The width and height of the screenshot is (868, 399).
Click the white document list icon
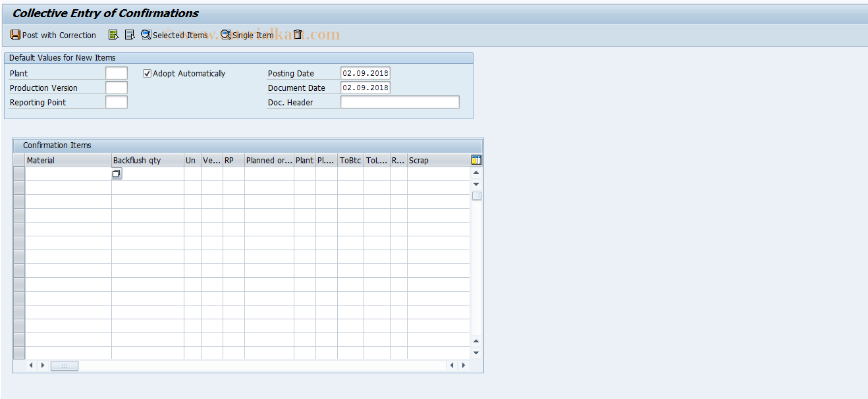129,34
